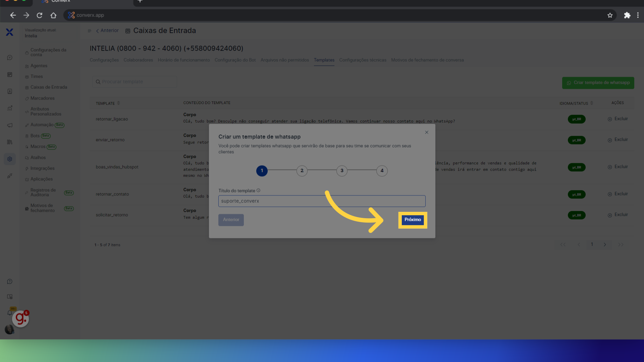Close the Criar um template dialog
This screenshot has height=362, width=644.
(427, 132)
